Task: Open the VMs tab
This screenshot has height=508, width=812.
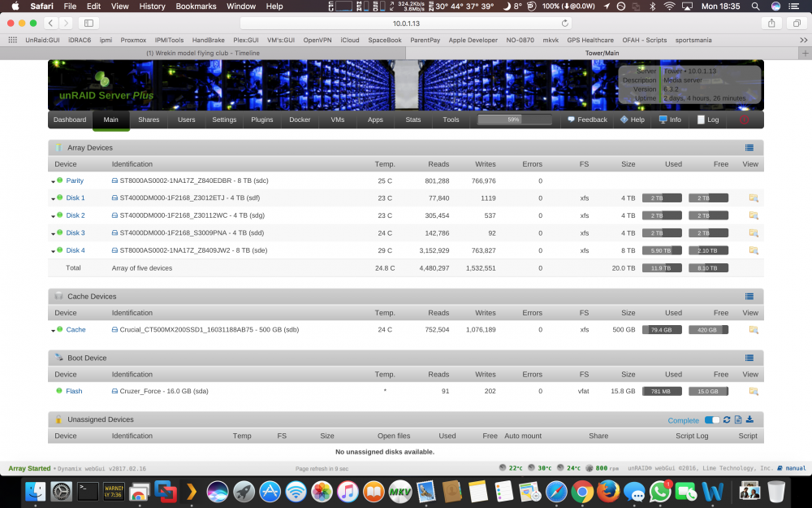Action: coord(338,119)
